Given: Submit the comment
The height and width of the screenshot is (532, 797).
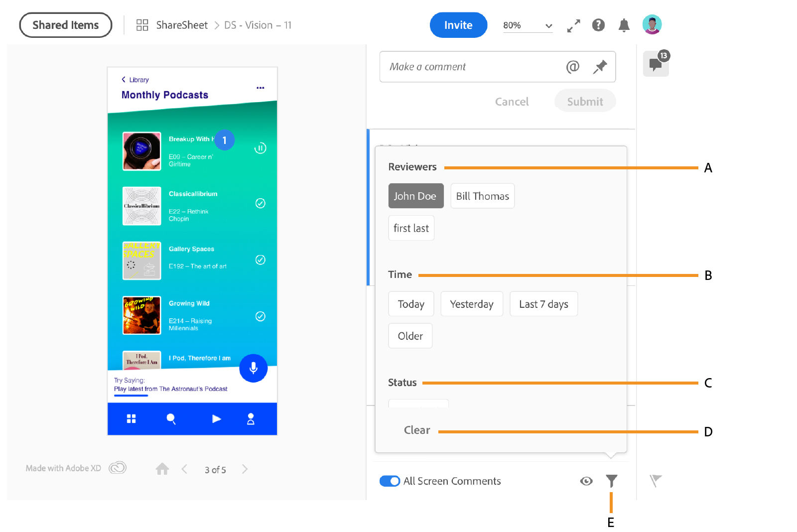Looking at the screenshot, I should 585,101.
